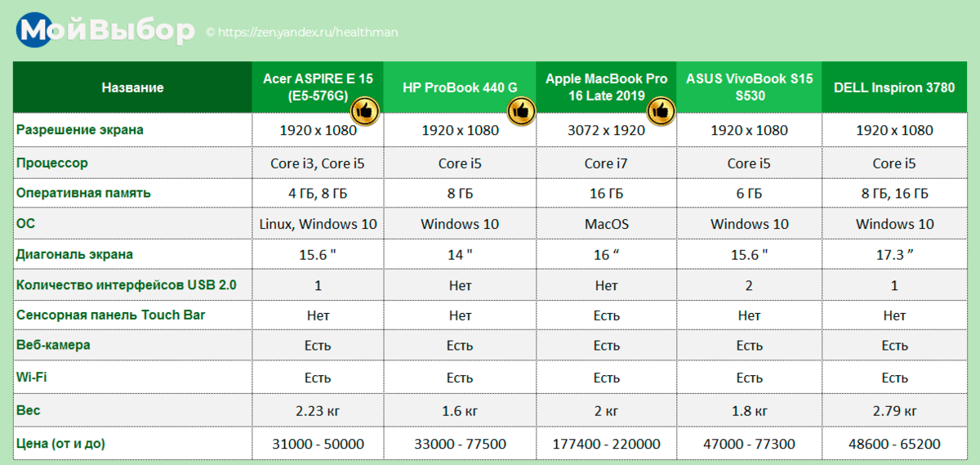Open the zen.yandex.ru/healthman link
This screenshot has width=980, height=465.
click(x=302, y=33)
